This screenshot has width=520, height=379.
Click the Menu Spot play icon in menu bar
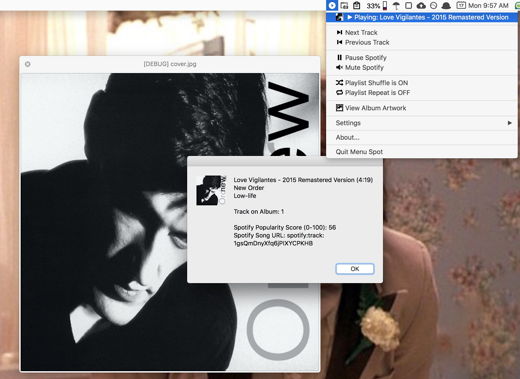332,5
